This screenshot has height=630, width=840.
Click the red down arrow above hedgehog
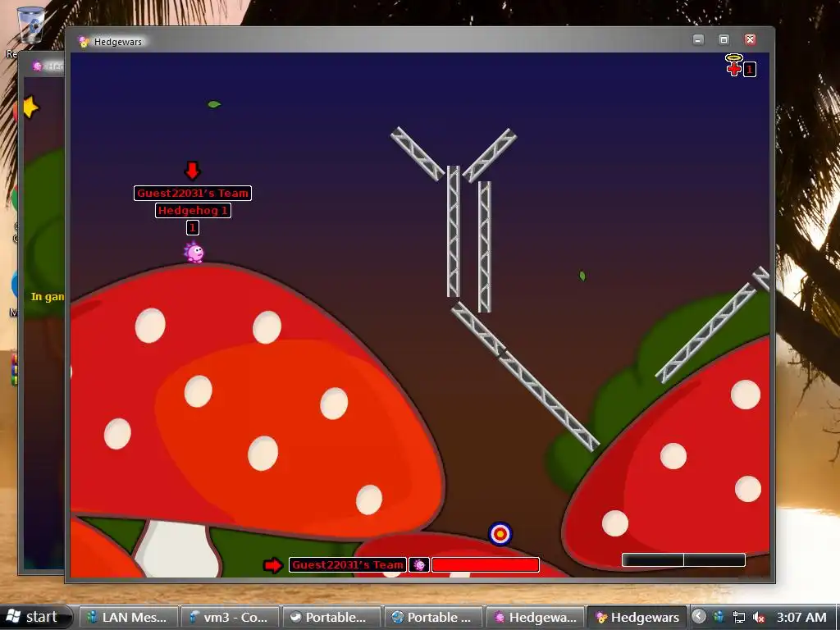coord(192,171)
